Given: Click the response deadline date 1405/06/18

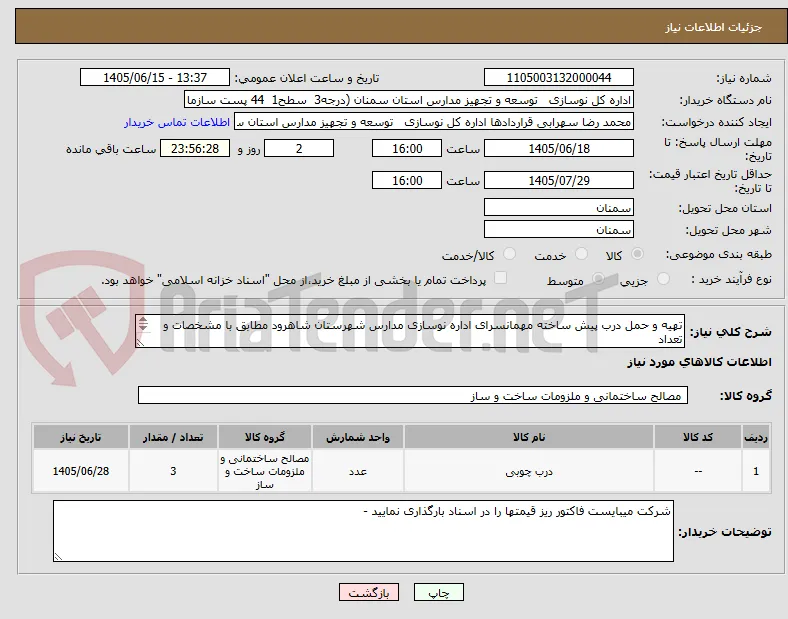Looking at the screenshot, I should (x=559, y=148).
